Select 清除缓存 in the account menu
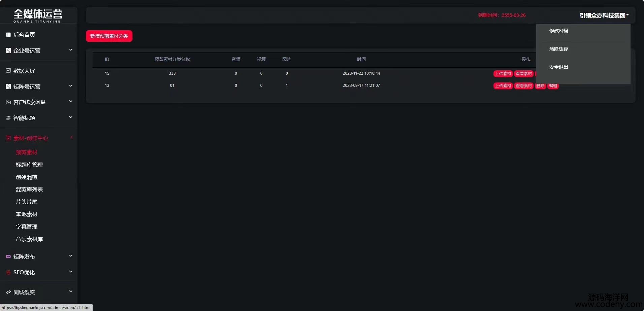 click(558, 49)
